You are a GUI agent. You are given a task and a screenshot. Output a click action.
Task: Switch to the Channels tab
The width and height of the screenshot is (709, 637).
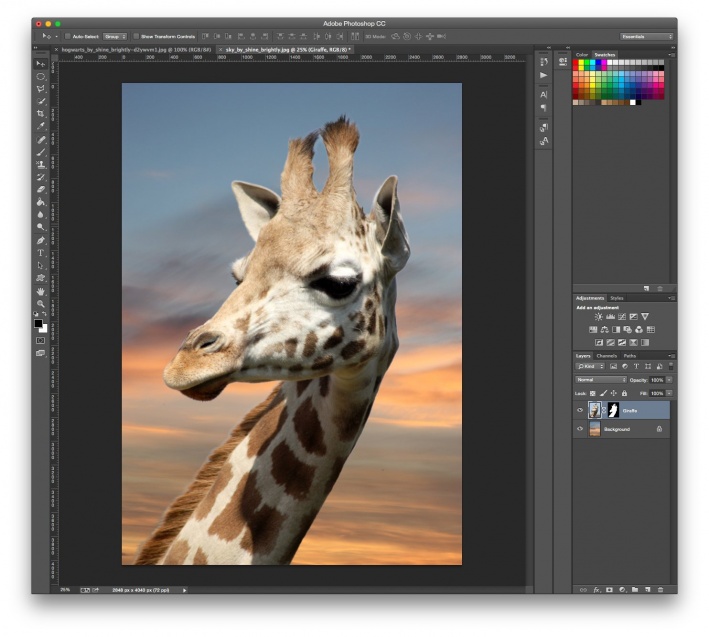pos(607,356)
